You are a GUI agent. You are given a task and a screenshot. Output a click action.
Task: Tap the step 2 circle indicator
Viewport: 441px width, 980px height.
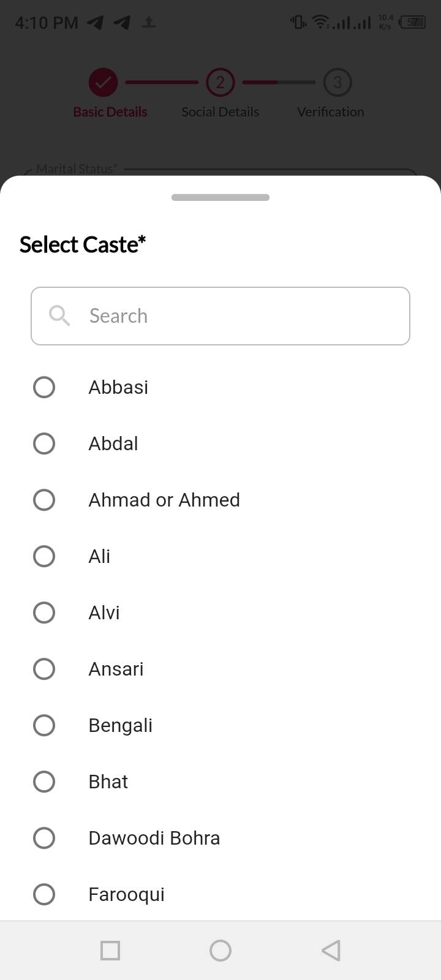click(221, 82)
